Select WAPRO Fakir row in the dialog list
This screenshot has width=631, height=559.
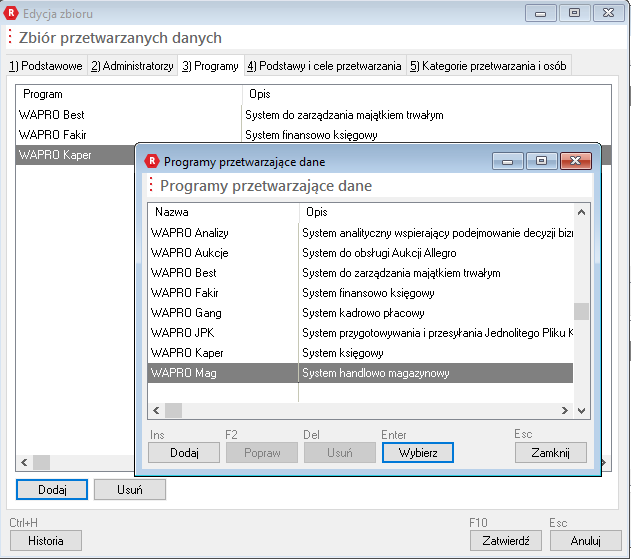click(x=361, y=293)
